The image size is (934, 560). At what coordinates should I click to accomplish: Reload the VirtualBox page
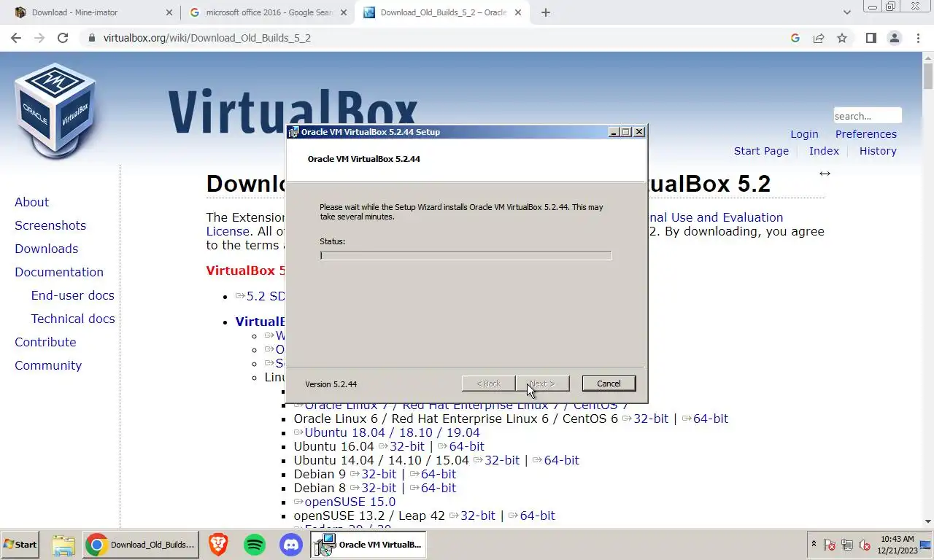(x=63, y=38)
